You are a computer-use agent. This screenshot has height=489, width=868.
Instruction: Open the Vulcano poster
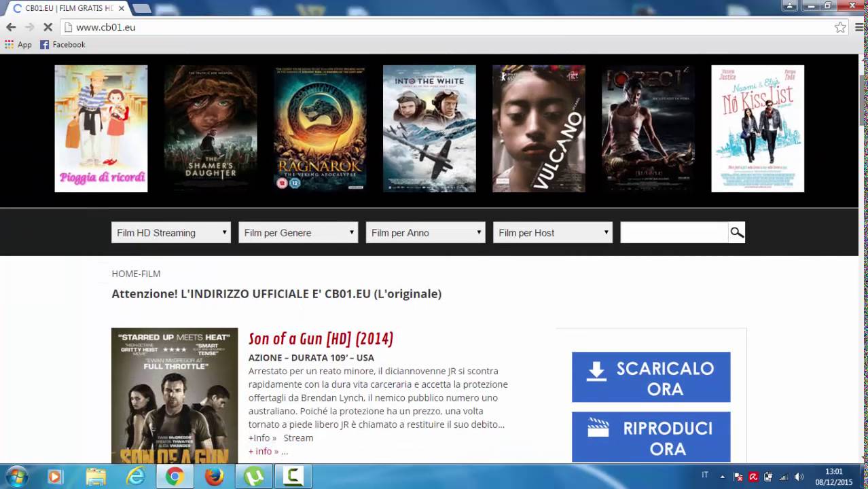point(539,128)
